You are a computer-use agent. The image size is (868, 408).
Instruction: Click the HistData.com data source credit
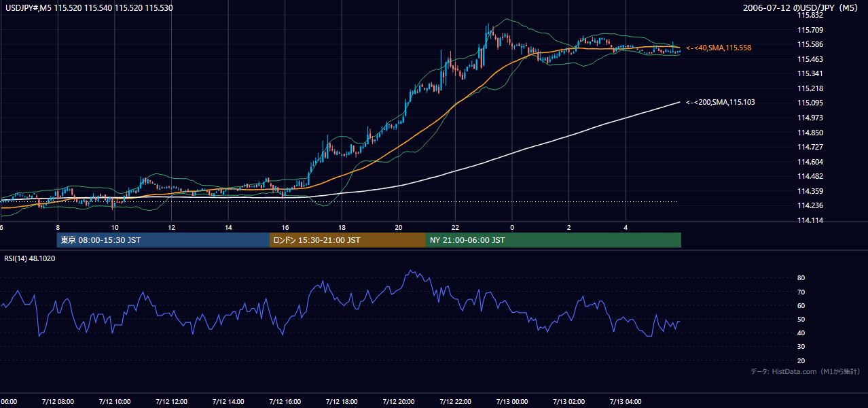point(806,371)
